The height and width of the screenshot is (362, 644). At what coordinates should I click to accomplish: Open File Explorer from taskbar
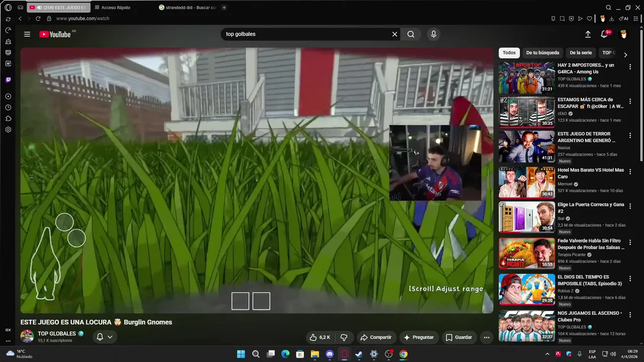tap(314, 354)
